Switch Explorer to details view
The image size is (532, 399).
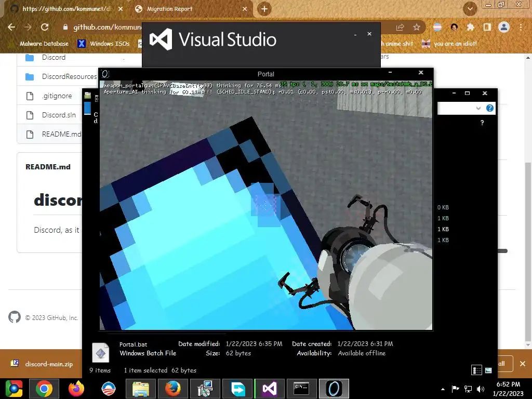click(x=477, y=370)
